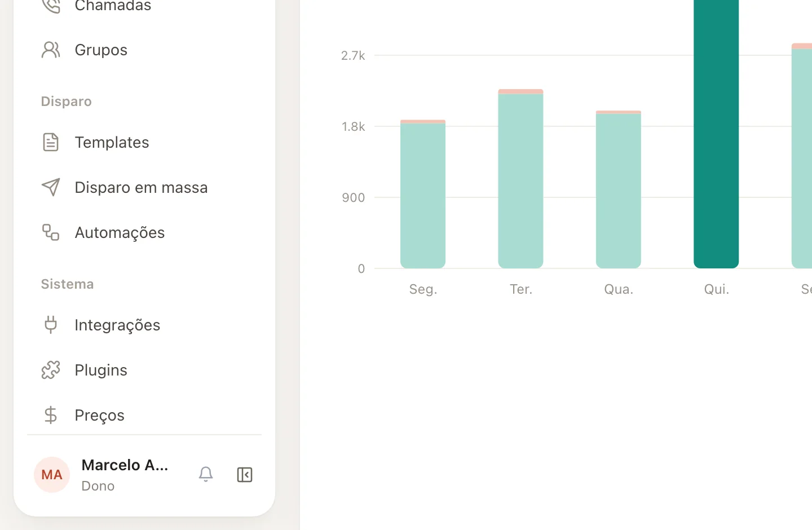The image size is (812, 530).
Task: Select the dark green Qui. bar
Action: [716, 134]
